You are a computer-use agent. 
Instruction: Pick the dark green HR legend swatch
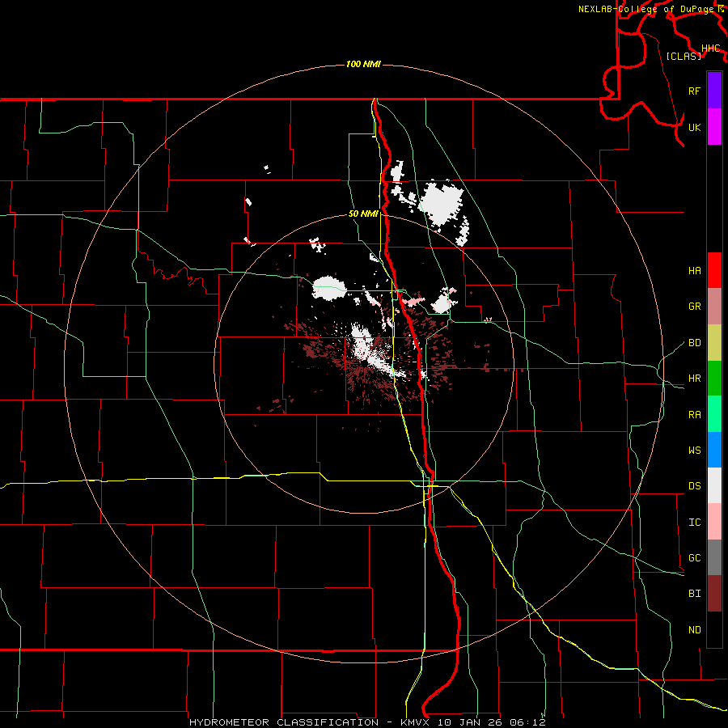pyautogui.click(x=714, y=378)
